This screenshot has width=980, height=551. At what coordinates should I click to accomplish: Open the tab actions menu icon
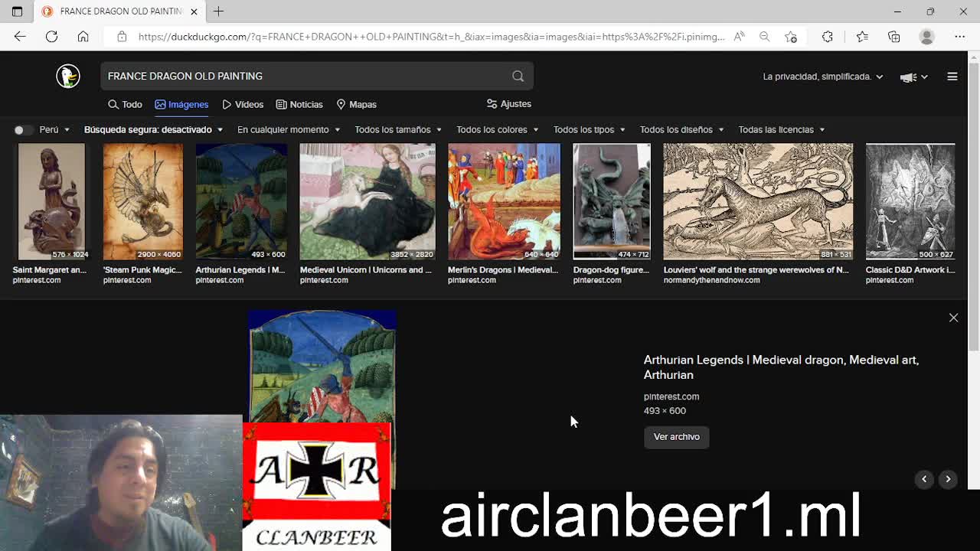pos(17,11)
